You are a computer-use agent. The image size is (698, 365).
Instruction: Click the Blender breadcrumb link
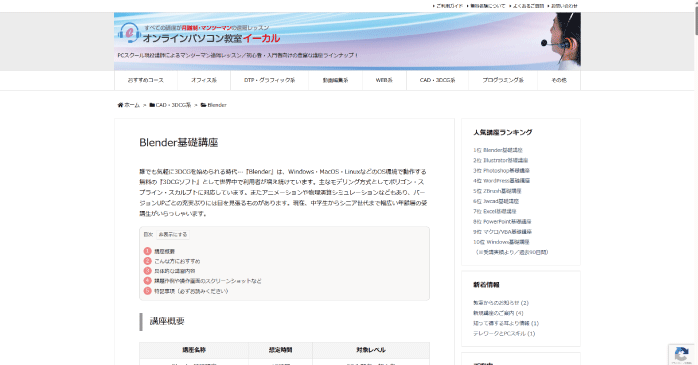pyautogui.click(x=217, y=105)
